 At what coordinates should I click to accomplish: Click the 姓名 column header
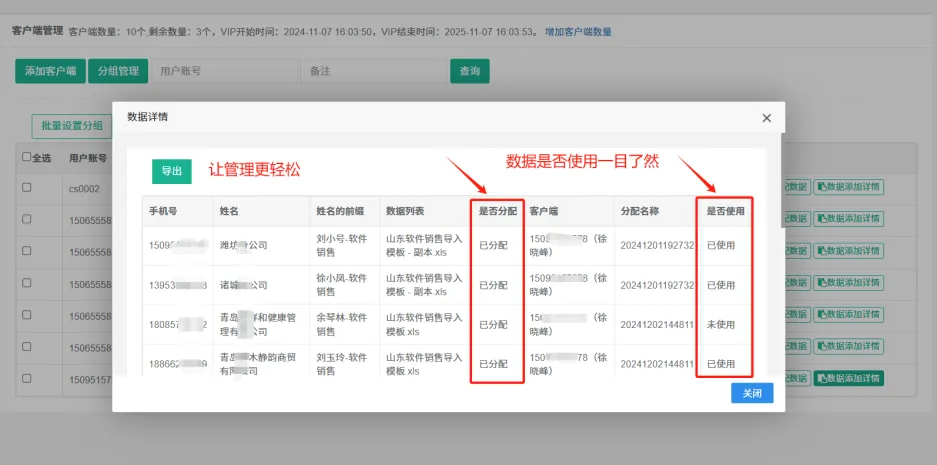pos(229,211)
